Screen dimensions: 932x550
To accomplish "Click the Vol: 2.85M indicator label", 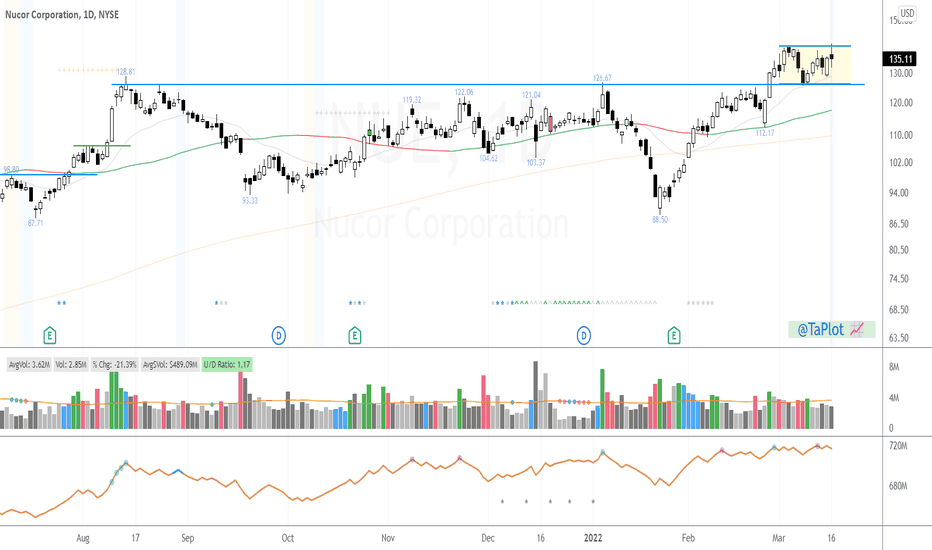I will point(71,364).
